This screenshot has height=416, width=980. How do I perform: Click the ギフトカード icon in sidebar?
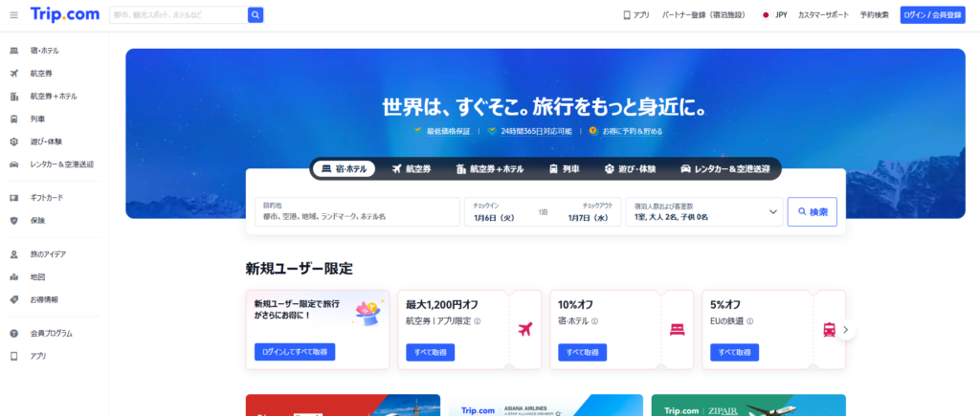point(14,197)
